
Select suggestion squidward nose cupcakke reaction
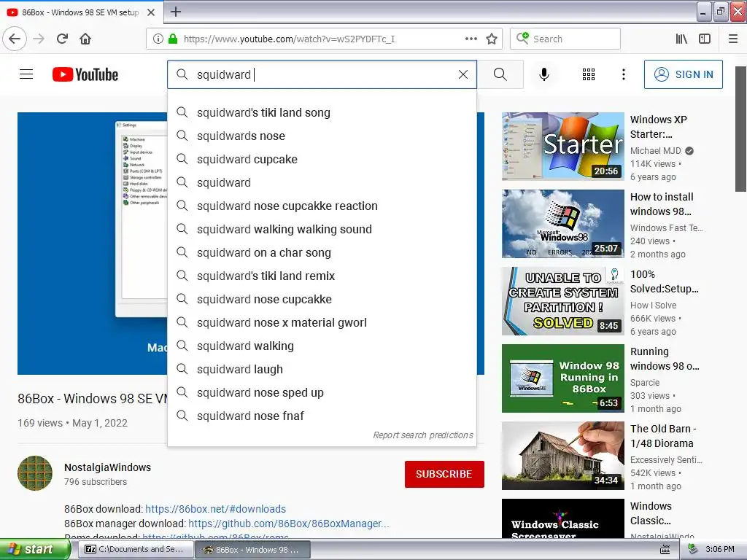pos(322,206)
